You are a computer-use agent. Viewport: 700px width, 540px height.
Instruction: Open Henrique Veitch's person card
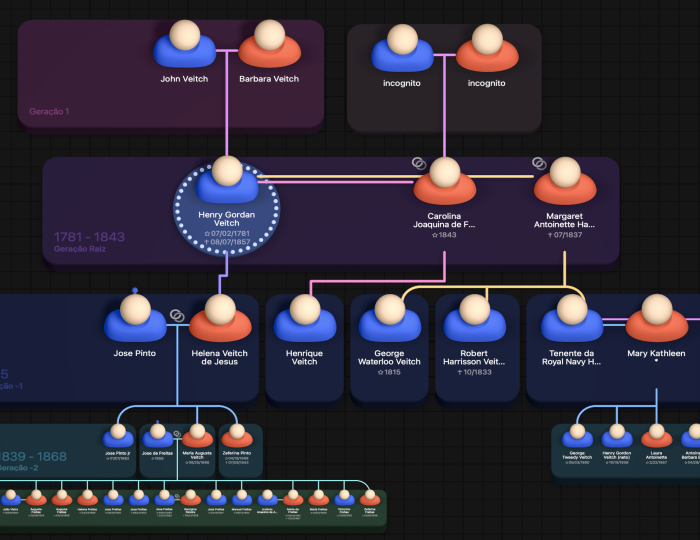pos(305,348)
